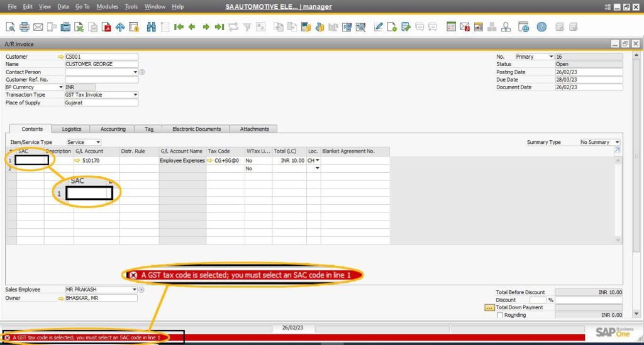
Task: Open the Payment Means icon
Action: click(x=319, y=27)
